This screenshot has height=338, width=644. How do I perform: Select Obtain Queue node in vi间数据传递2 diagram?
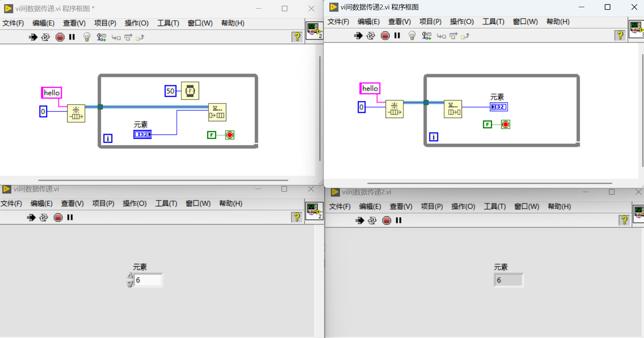[394, 109]
